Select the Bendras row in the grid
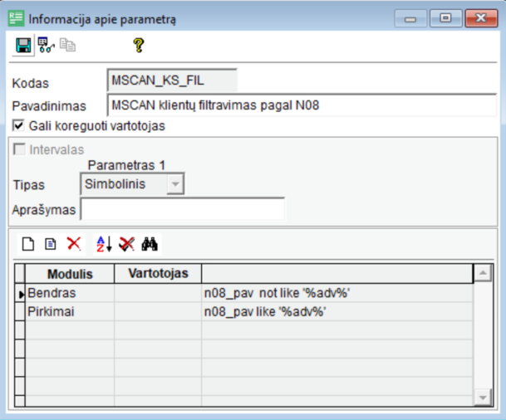Screen dimensions: 506x420 point(69,293)
